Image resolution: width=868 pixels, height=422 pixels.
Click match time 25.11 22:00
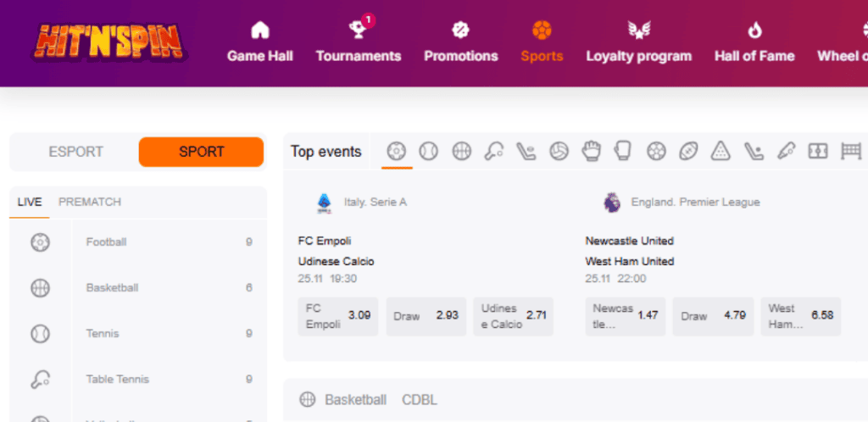coord(615,279)
